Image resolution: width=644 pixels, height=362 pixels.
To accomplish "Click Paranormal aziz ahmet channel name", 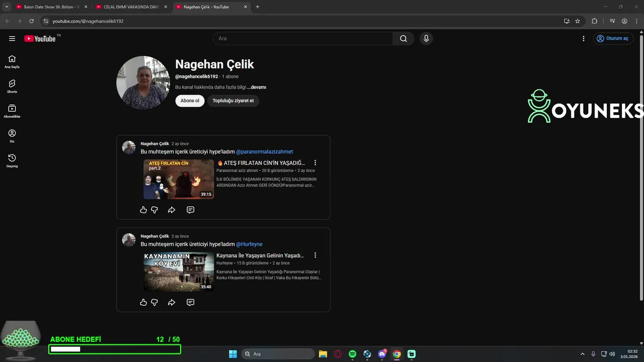I will 237,170.
